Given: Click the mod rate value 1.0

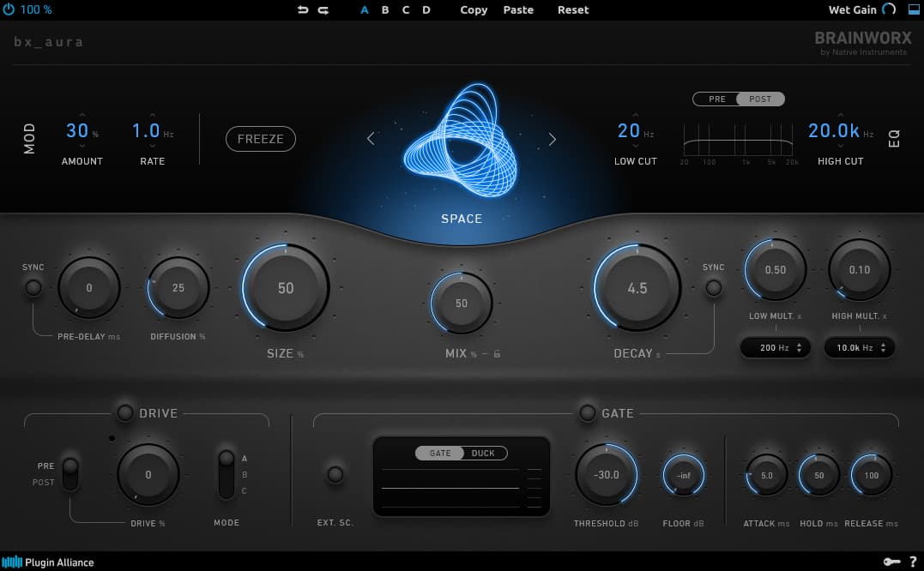Looking at the screenshot, I should coord(146,130).
